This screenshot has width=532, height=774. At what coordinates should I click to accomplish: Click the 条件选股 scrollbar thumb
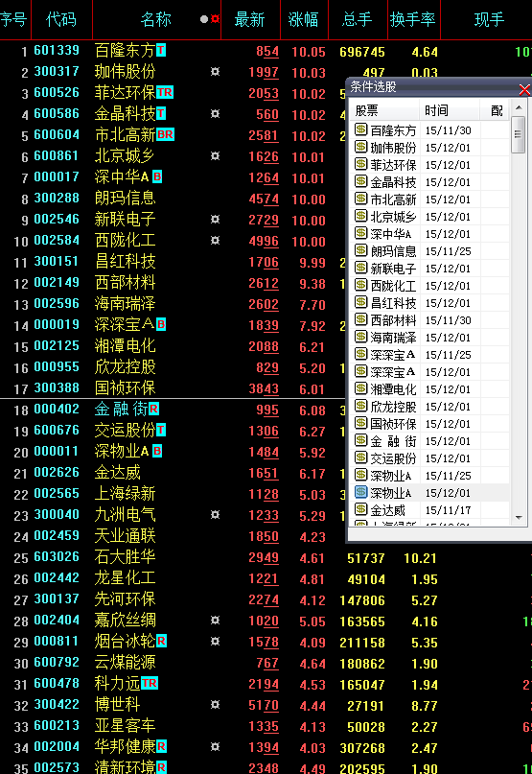point(518,134)
